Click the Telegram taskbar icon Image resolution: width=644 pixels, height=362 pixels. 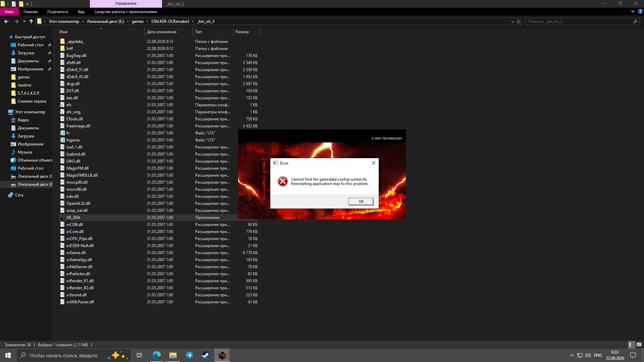(x=190, y=355)
